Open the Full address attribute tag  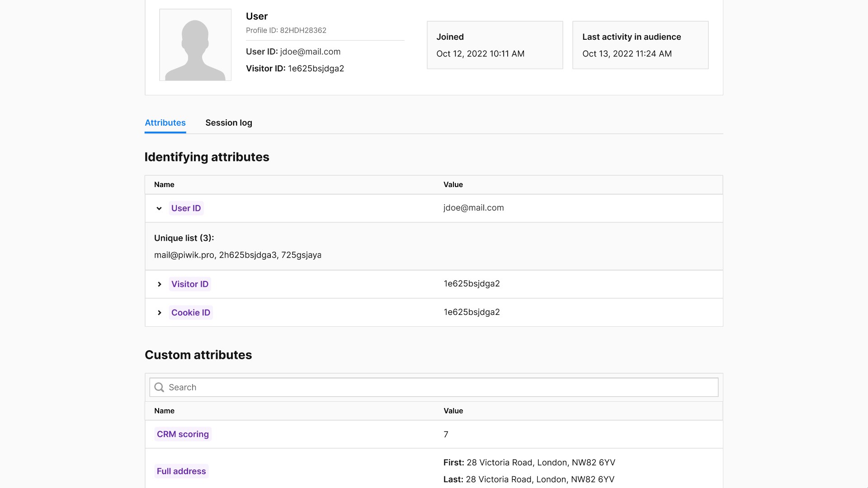coord(181,471)
